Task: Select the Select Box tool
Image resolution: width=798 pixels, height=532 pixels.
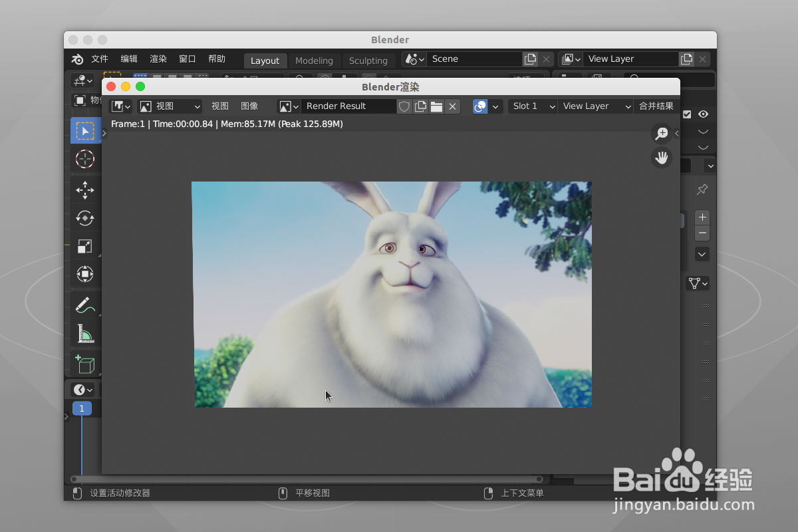Action: pyautogui.click(x=85, y=130)
